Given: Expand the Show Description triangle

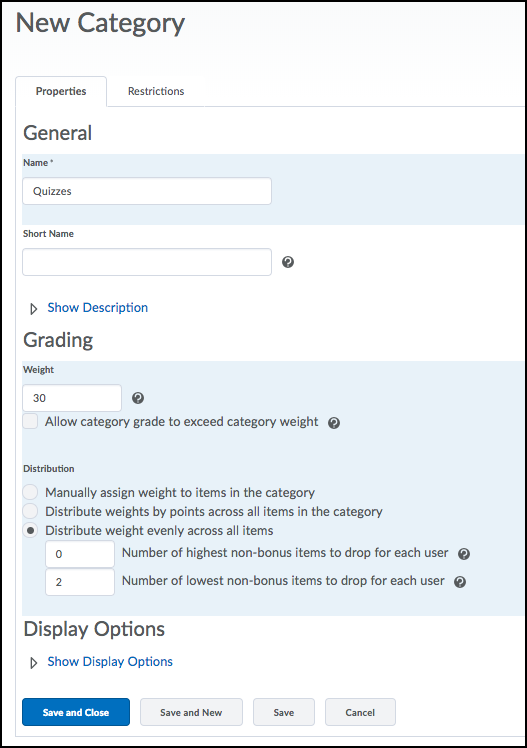Looking at the screenshot, I should 33,309.
